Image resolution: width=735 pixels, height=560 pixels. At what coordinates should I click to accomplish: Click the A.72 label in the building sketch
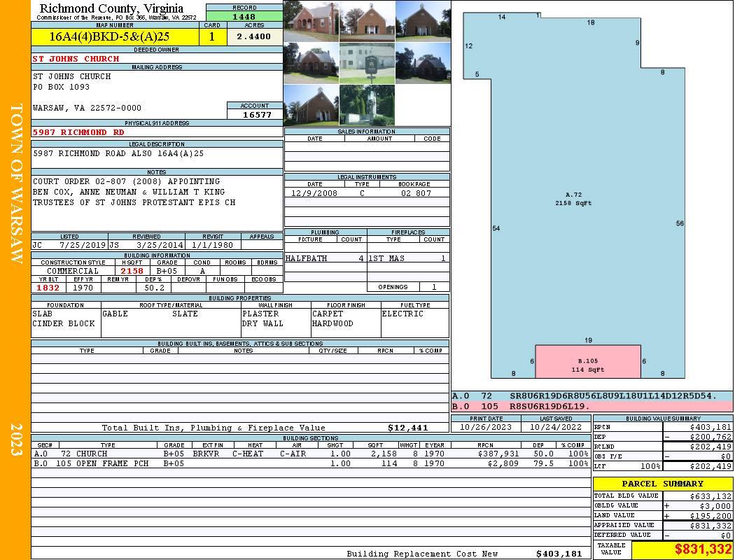pos(574,194)
